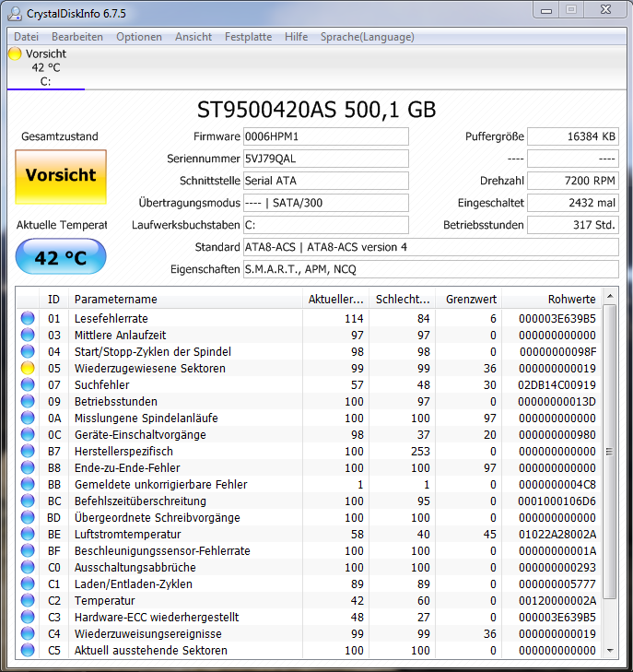Click the Firmware field showing 0006HPM1
The width and height of the screenshot is (633, 672).
(326, 136)
